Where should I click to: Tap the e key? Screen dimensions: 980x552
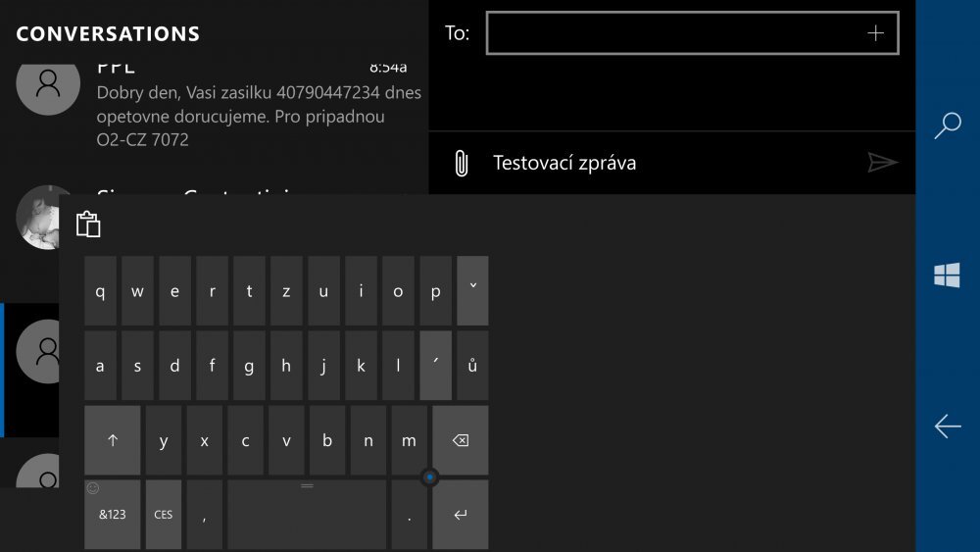click(x=175, y=290)
